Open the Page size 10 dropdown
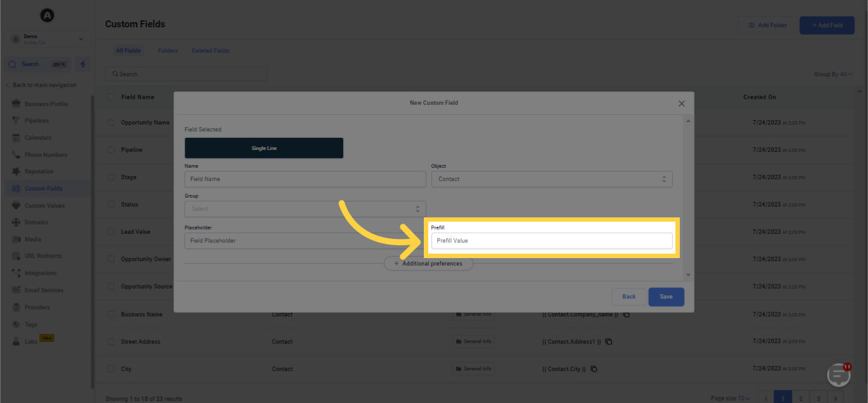The image size is (868, 403). [731, 399]
